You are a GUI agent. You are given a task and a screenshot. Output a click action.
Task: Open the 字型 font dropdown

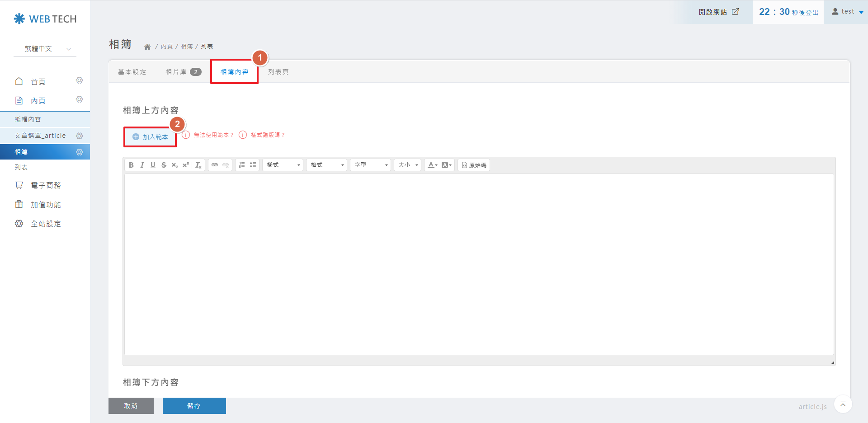[x=371, y=165]
